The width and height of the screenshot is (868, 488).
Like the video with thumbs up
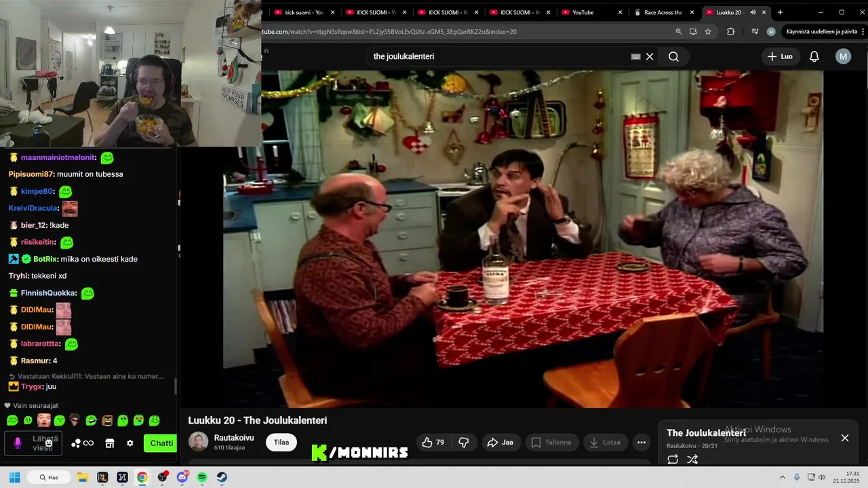(433, 443)
